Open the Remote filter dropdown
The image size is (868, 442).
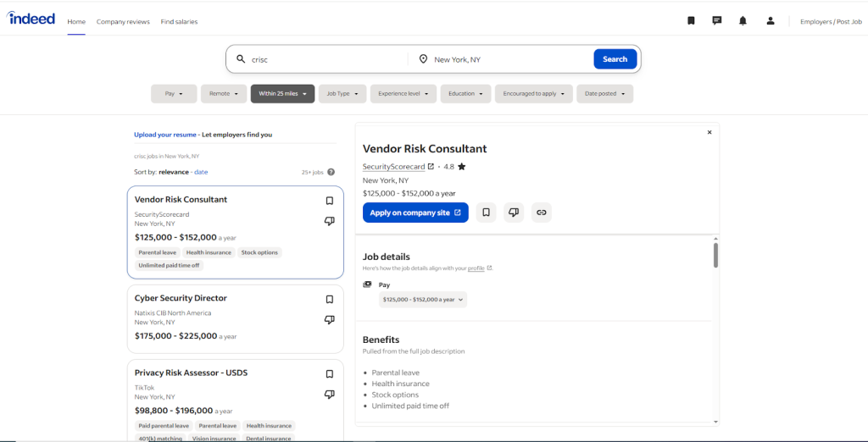[x=224, y=93]
